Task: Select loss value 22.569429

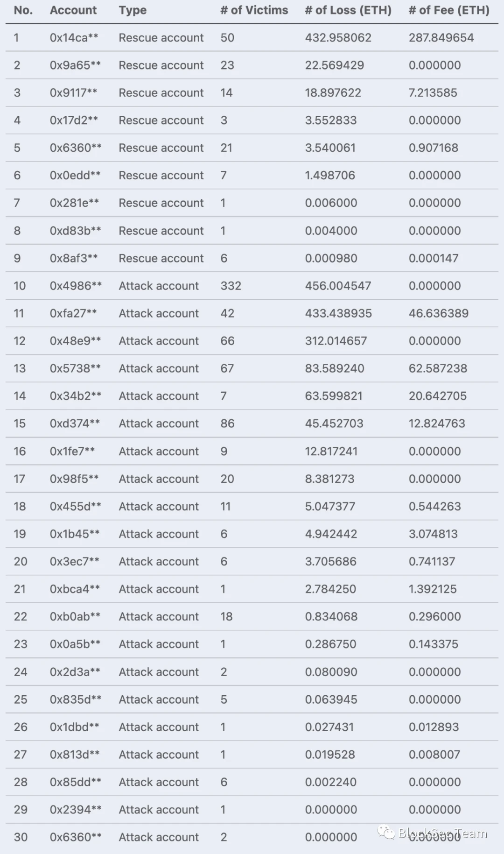Action: pos(335,65)
